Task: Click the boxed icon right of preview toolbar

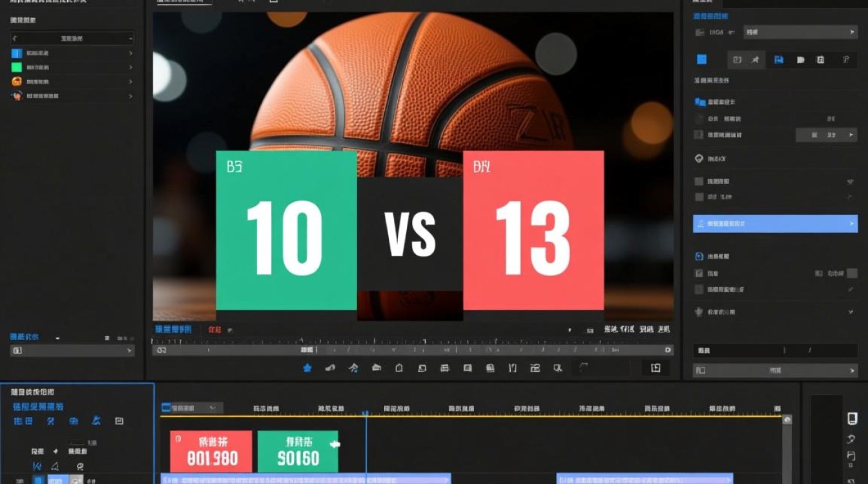Action: [656, 368]
